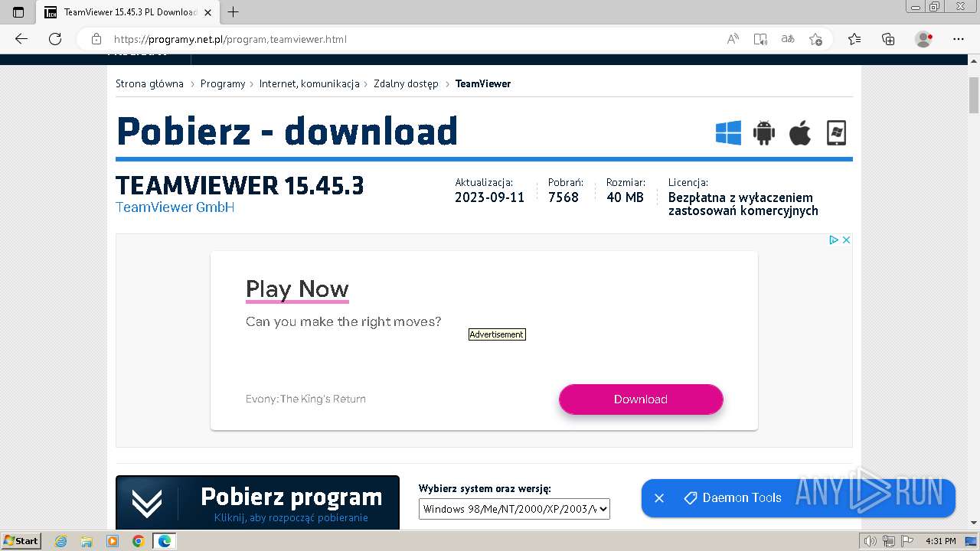980x551 pixels.
Task: Open Action Center flag icon
Action: [906, 541]
